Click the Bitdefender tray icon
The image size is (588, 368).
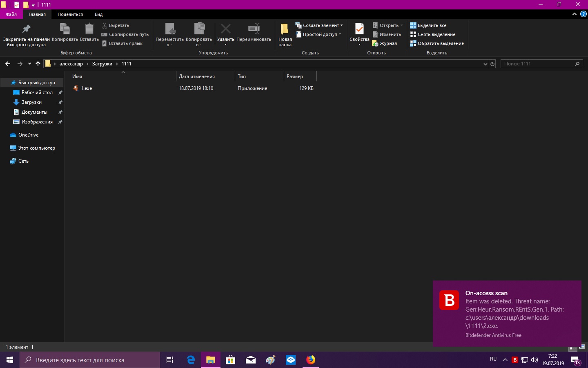pos(515,360)
